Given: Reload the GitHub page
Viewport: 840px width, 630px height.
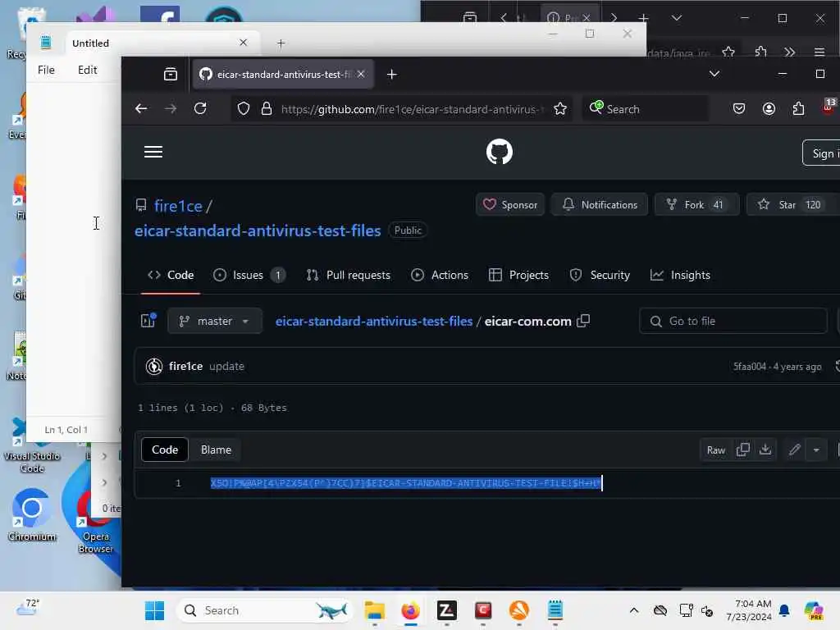Looking at the screenshot, I should [x=200, y=109].
